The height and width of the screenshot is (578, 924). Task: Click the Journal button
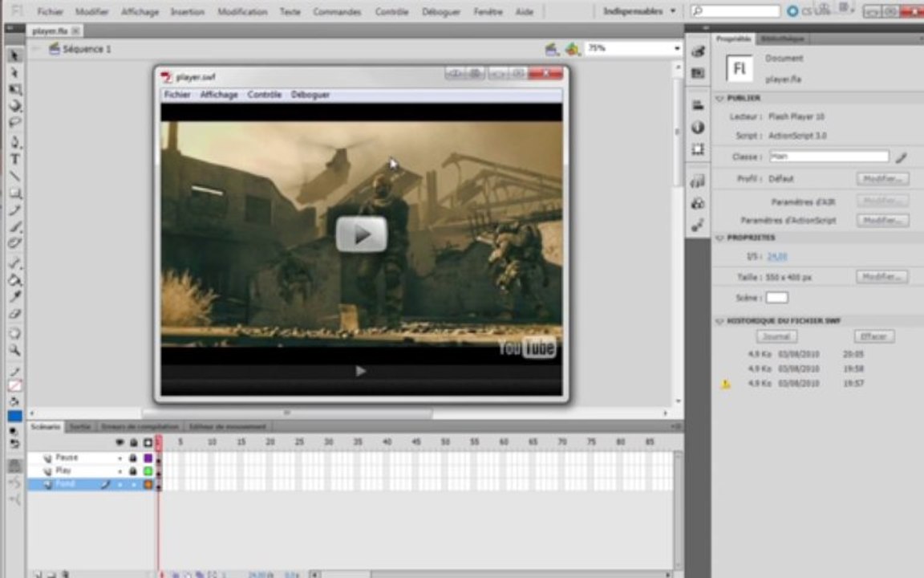pyautogui.click(x=776, y=337)
